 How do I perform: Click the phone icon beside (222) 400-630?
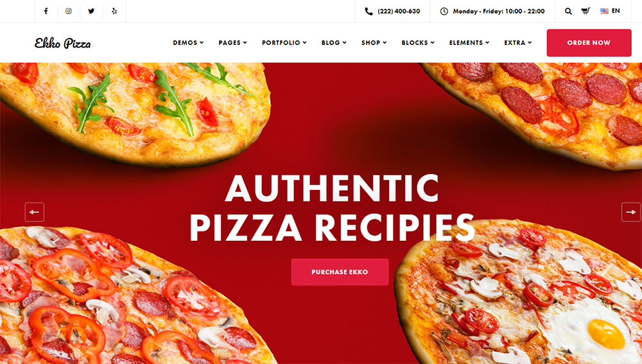click(369, 12)
